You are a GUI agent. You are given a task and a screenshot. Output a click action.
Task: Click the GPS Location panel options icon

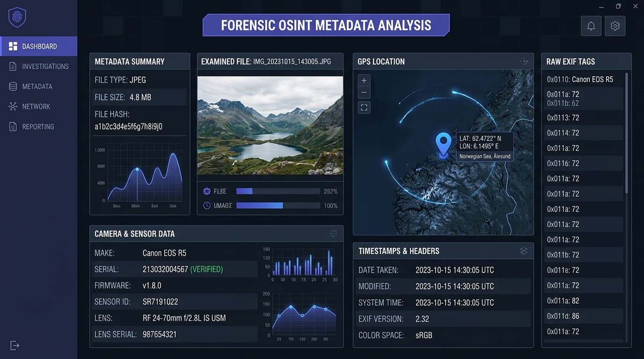[x=524, y=61]
